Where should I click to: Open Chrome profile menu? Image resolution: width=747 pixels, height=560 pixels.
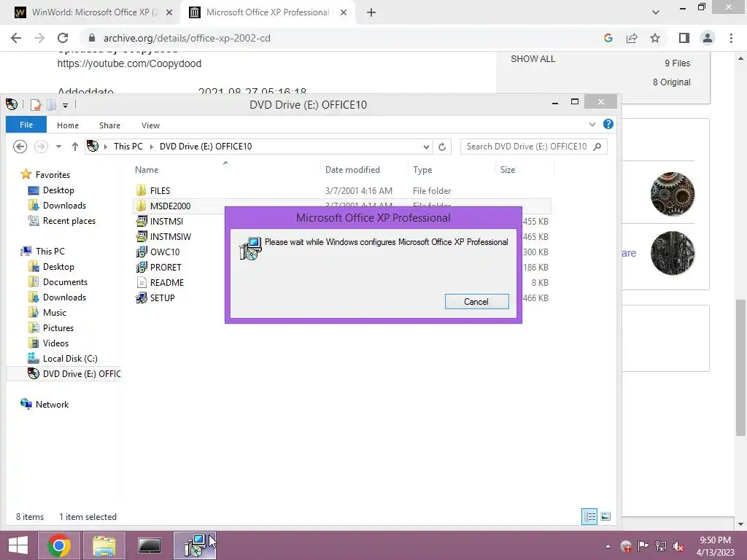[708, 38]
